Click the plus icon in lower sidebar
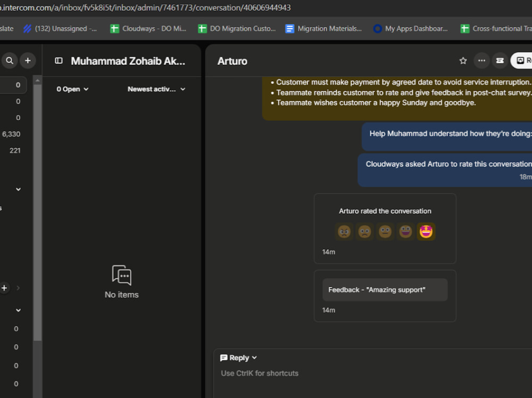The image size is (532, 398). [4, 288]
